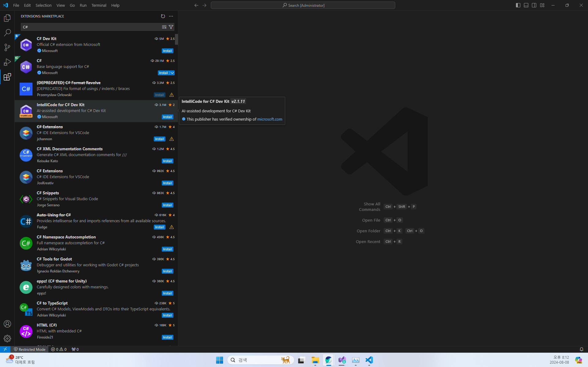The image size is (588, 367).
Task: Click Restricted Mode in status bar
Action: tap(30, 349)
